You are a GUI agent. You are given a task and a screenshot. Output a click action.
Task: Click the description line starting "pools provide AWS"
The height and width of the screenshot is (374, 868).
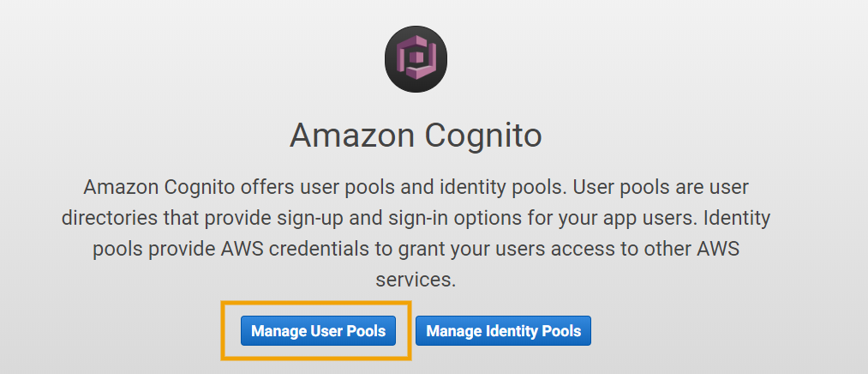(x=416, y=249)
